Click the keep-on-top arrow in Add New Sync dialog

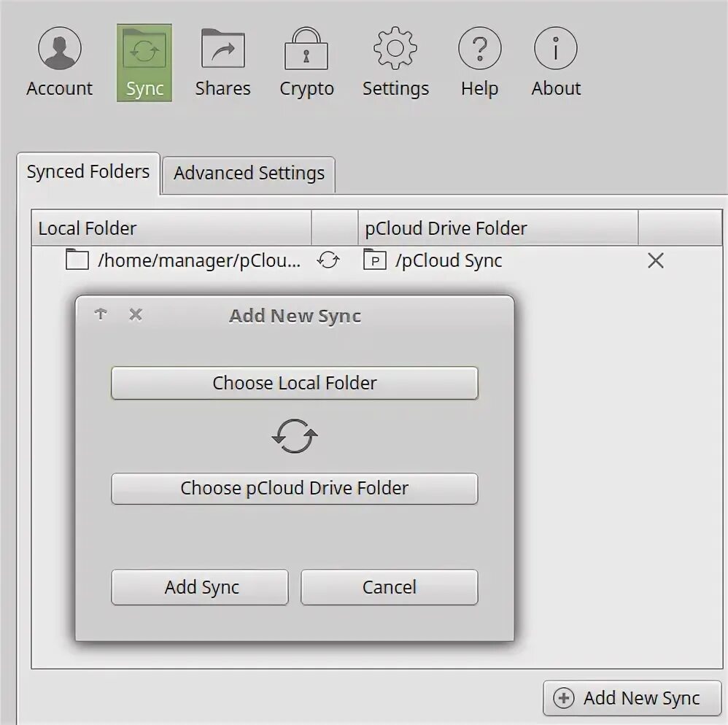pos(101,314)
